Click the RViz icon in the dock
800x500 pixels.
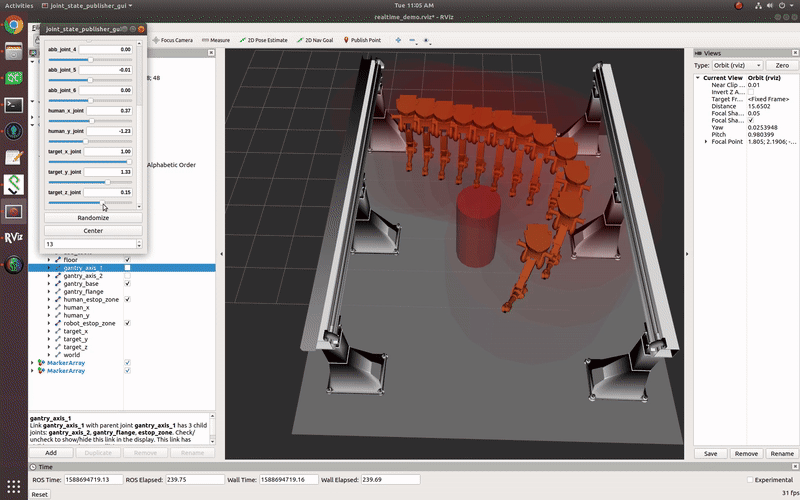[14, 238]
